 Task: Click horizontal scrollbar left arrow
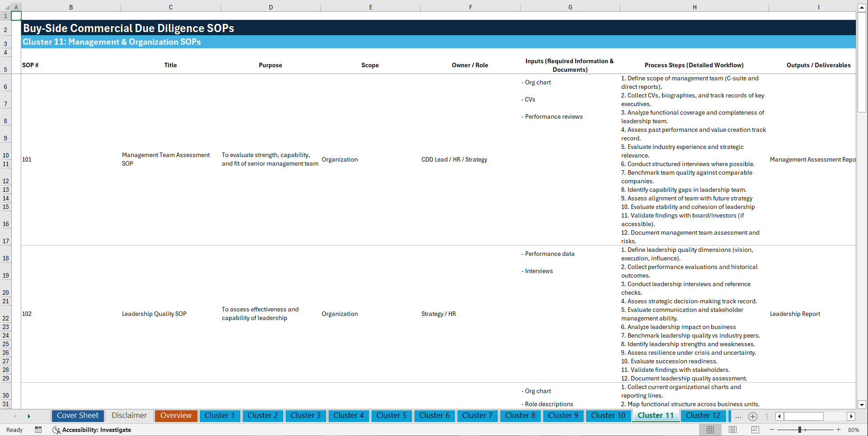point(779,416)
